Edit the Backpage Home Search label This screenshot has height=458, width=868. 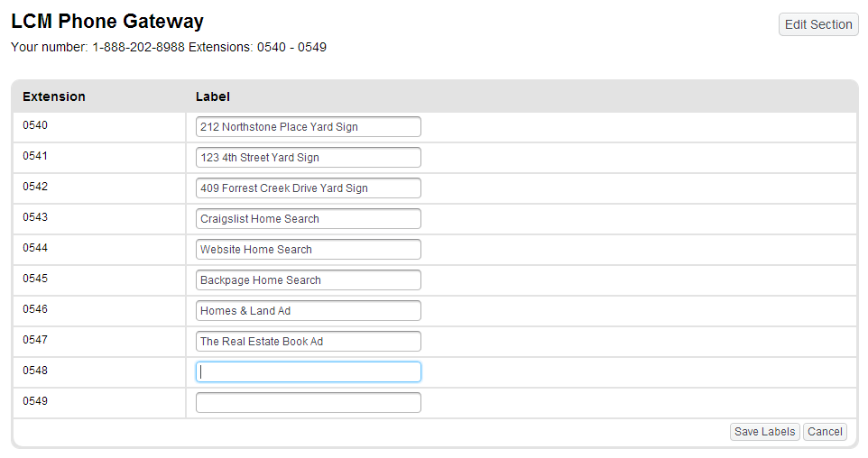[x=308, y=280]
